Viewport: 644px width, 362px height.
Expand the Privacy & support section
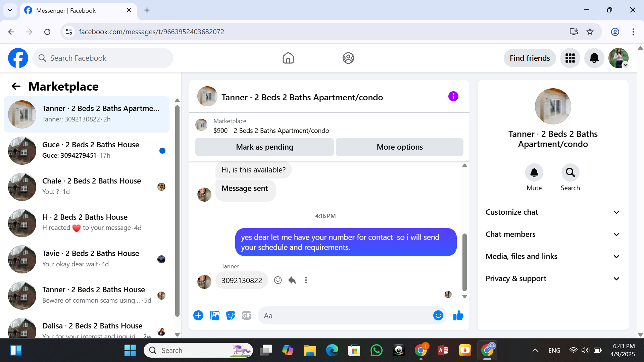point(553,278)
